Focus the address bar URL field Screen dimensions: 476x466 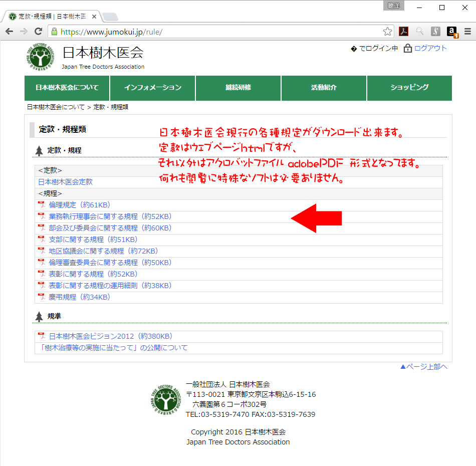220,32
